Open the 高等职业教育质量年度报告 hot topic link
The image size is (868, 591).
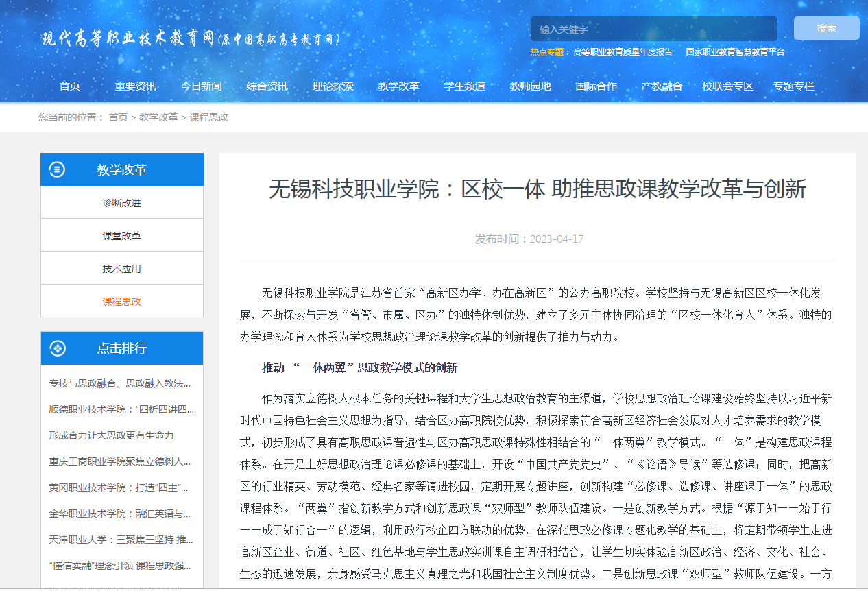[x=623, y=51]
